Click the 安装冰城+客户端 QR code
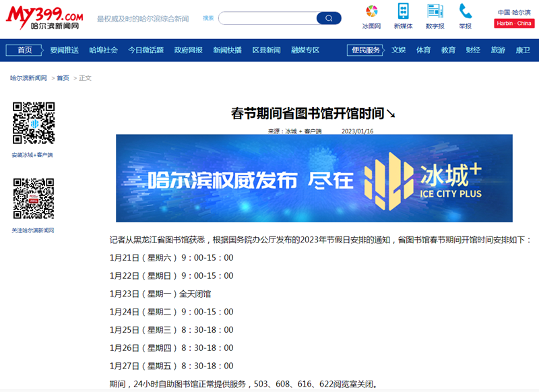Image resolution: width=539 pixels, height=392 pixels. click(x=33, y=123)
